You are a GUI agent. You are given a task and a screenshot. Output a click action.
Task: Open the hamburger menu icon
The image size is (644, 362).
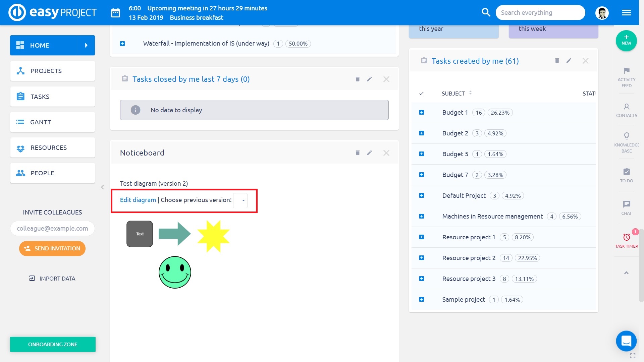[x=626, y=13]
